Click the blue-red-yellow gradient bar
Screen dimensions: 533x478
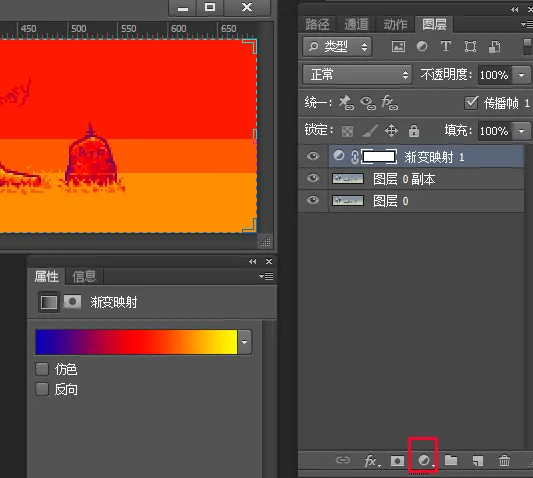coord(136,342)
